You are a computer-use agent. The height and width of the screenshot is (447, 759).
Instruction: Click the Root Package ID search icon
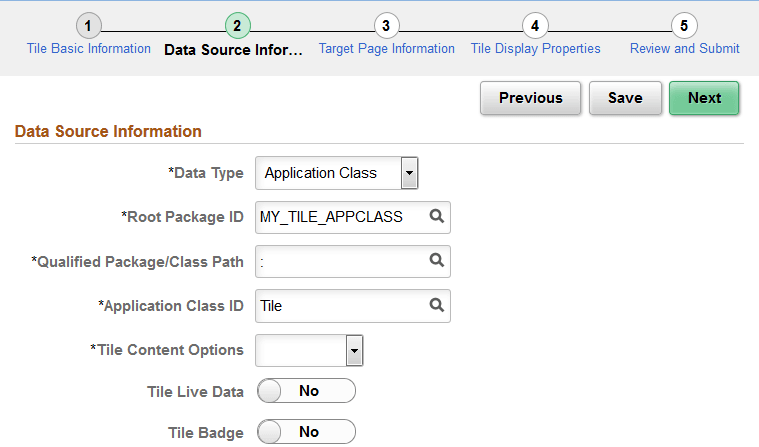point(436,216)
